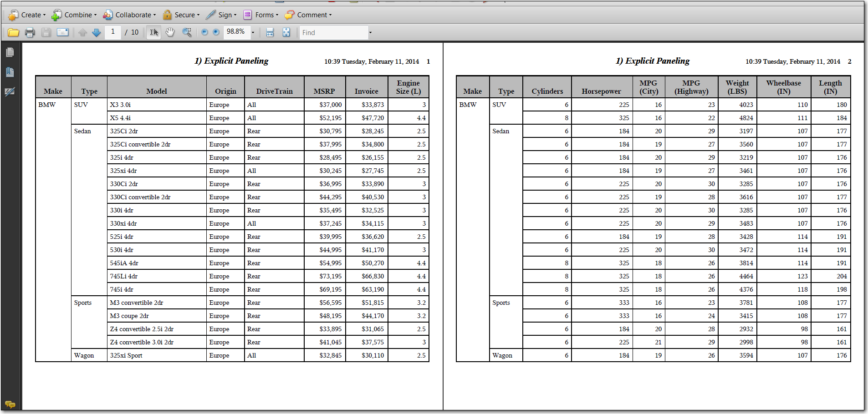Open the Comment menu
The height and width of the screenshot is (414, 868).
[309, 15]
